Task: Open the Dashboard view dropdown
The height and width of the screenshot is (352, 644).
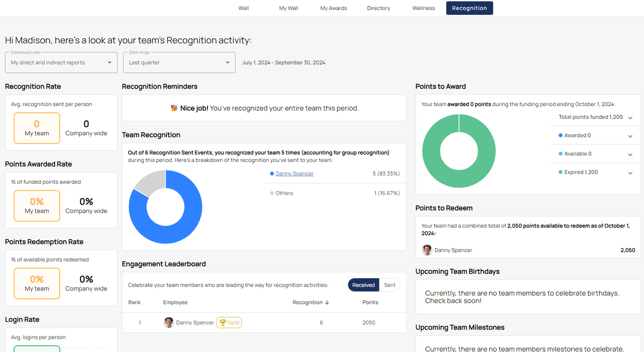Action: tap(61, 62)
